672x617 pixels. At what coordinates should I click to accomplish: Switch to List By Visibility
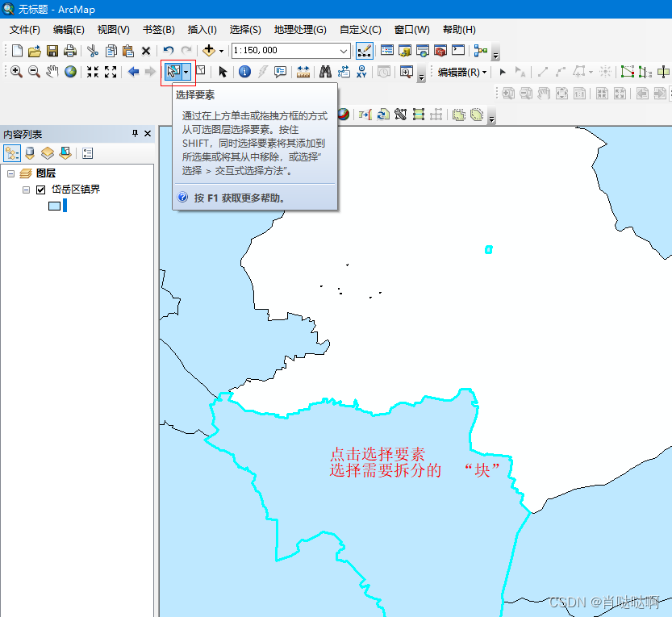(x=47, y=153)
